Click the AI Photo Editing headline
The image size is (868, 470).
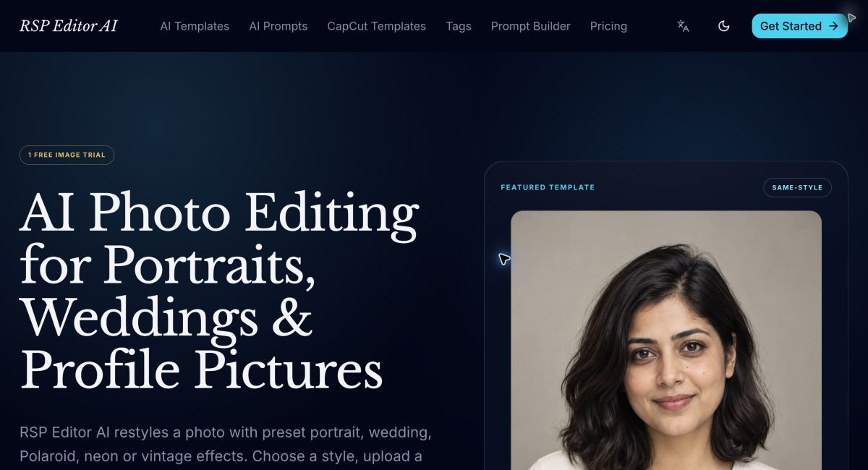219,291
